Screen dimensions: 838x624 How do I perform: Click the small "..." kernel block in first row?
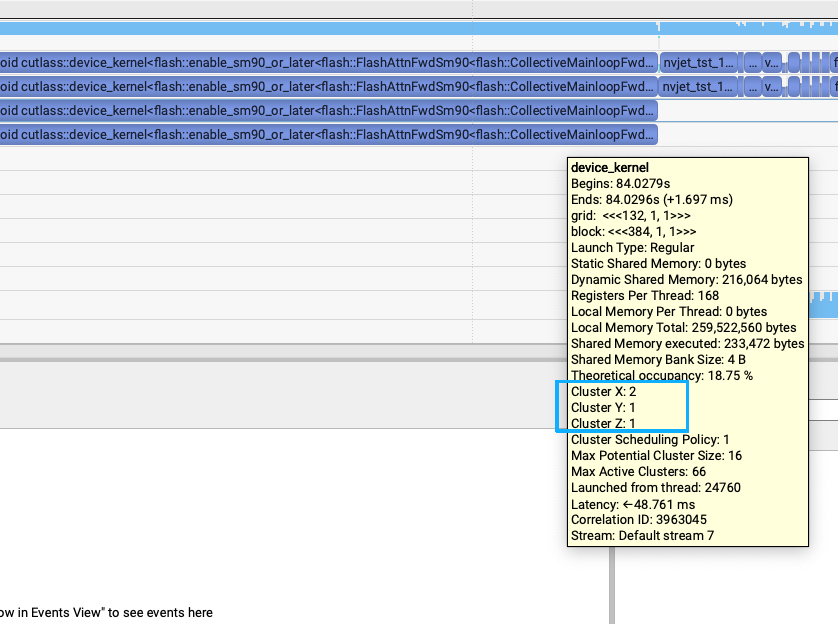[752, 61]
